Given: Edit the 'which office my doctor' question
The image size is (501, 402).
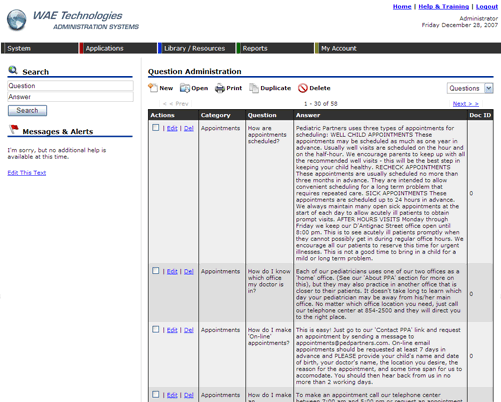Looking at the screenshot, I should click(x=172, y=272).
